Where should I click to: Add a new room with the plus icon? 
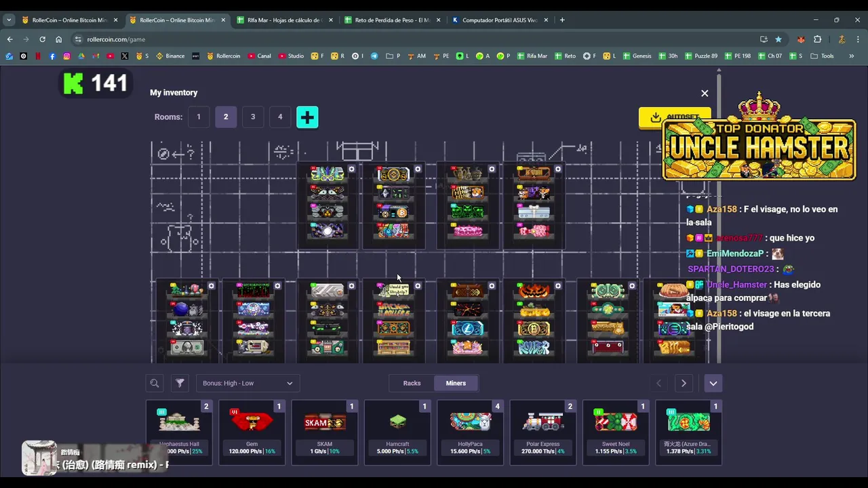tap(307, 117)
